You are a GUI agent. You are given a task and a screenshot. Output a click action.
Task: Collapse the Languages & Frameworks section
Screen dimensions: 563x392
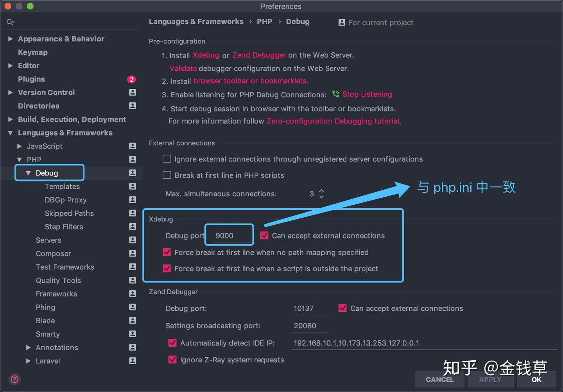coord(10,132)
